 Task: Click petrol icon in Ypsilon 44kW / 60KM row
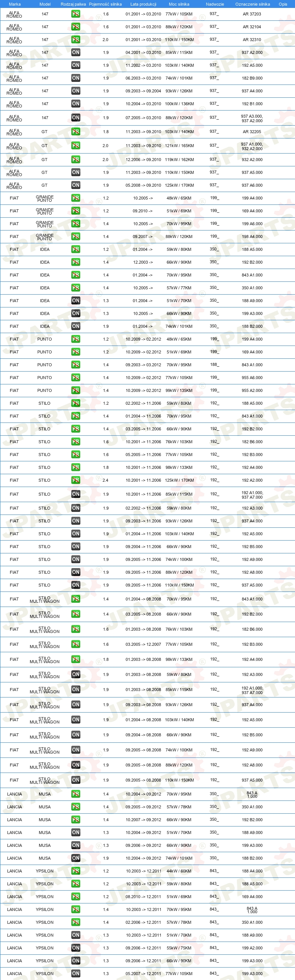click(76, 871)
